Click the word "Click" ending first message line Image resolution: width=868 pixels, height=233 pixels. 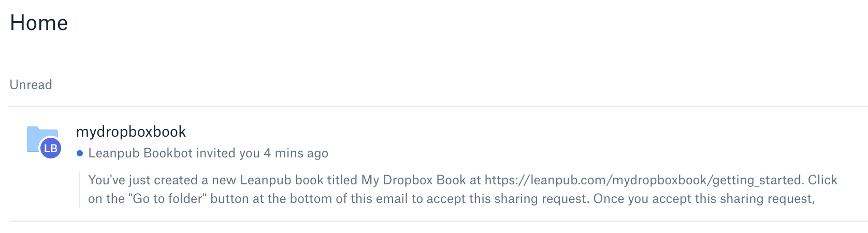pos(822,180)
